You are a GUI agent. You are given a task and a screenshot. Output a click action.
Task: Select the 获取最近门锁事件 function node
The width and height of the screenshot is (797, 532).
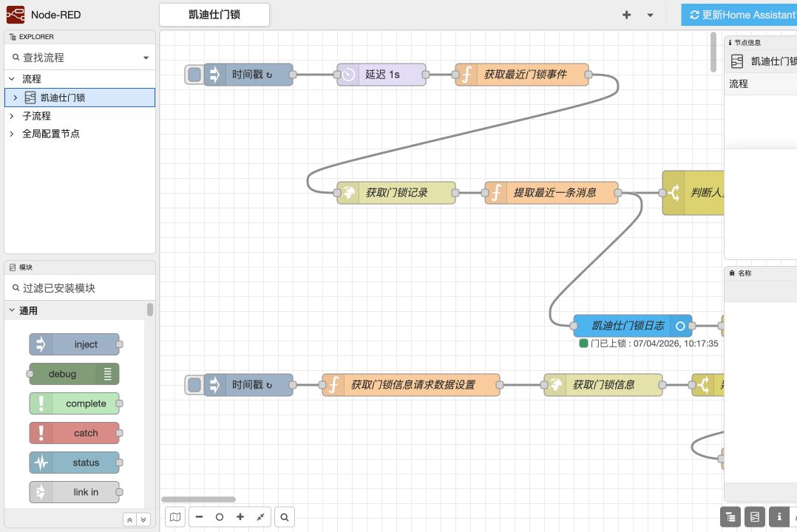522,75
